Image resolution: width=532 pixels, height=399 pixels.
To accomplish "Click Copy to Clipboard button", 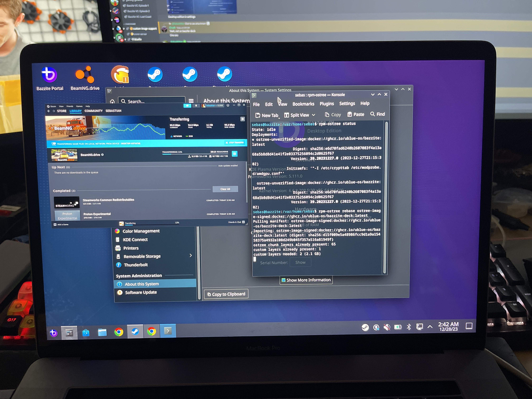I will 226,294.
